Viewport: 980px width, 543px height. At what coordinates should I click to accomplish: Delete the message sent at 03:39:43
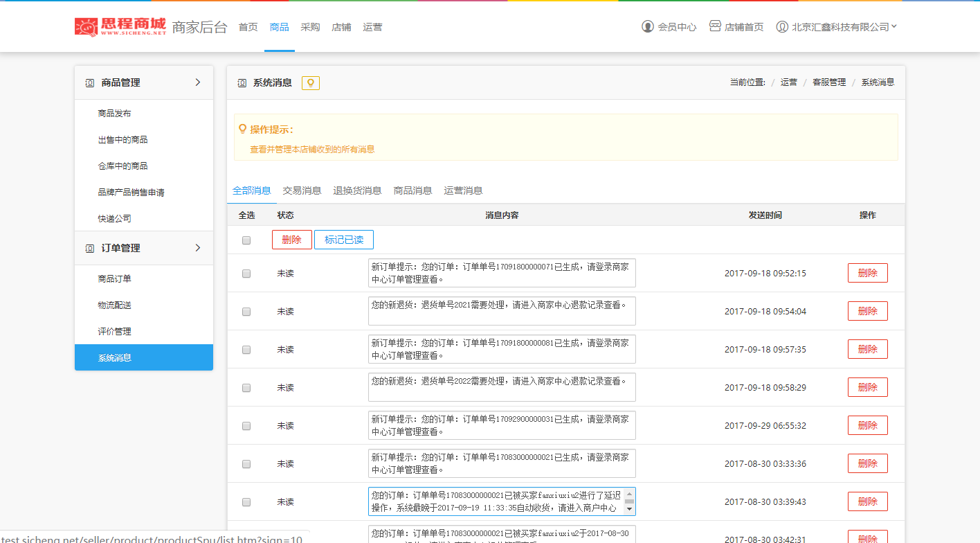(868, 501)
